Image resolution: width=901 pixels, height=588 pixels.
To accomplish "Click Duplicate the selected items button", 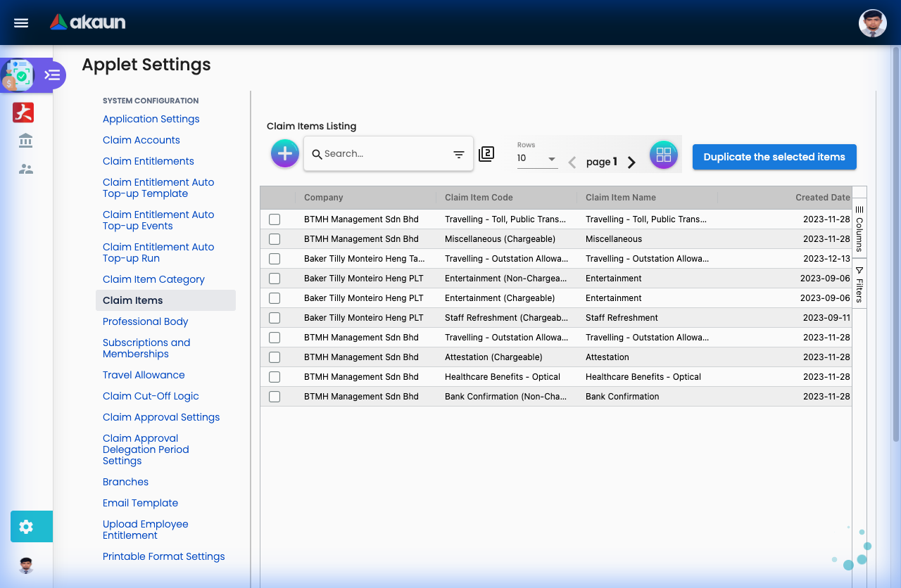I will pyautogui.click(x=774, y=157).
